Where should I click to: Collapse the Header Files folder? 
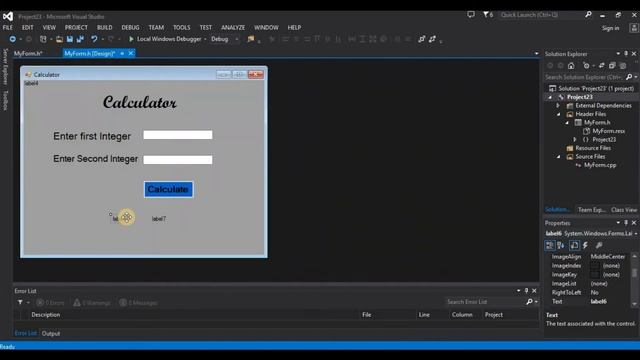pos(558,114)
